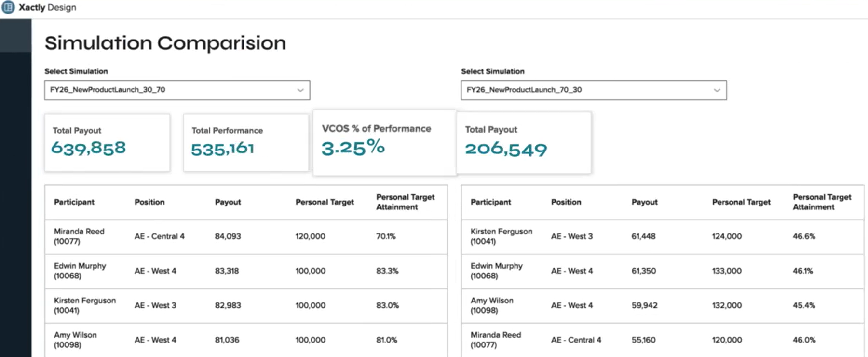Screen dimensions: 868x357
Task: Select the VCOS % of Performance card
Action: click(x=384, y=142)
